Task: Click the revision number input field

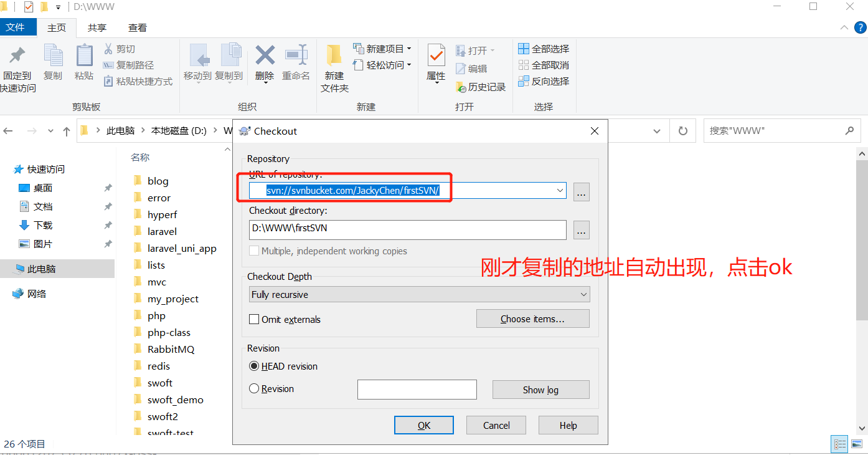Action: 417,390
